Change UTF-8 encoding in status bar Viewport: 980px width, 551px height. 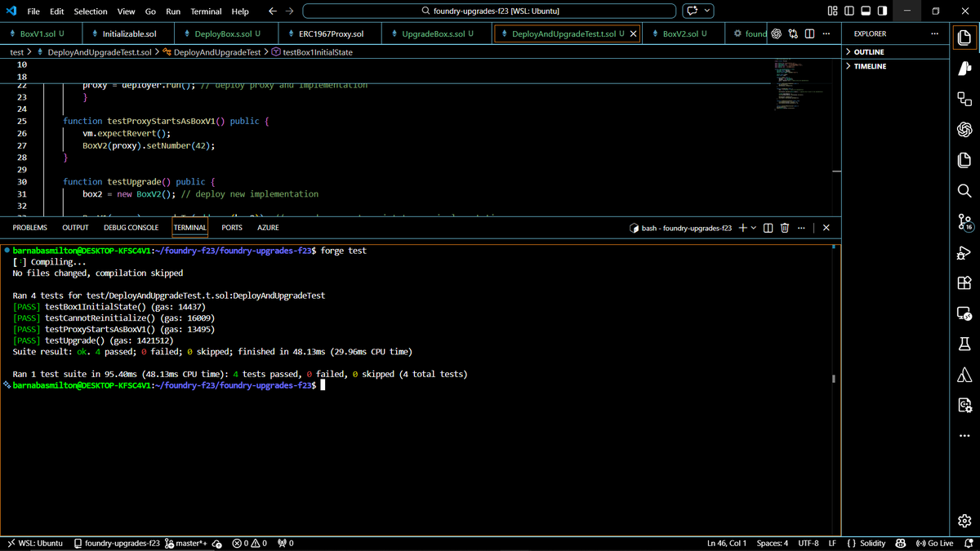(808, 543)
